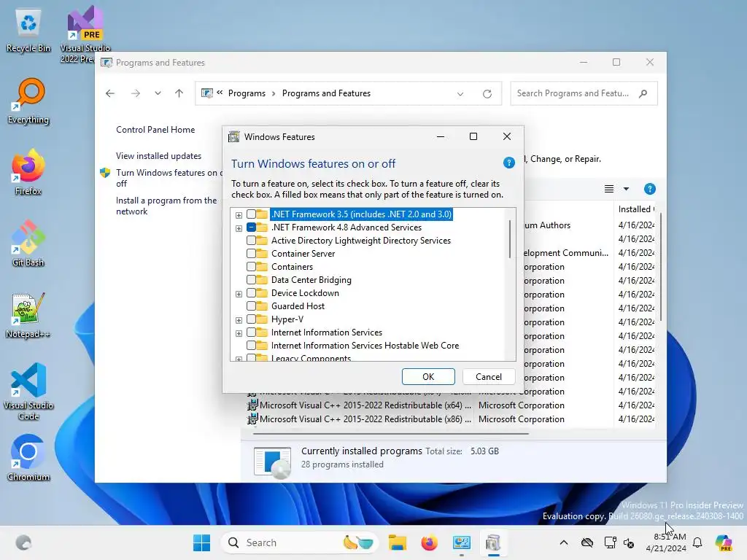Toggle .NET Framework 3.5 checkbox
This screenshot has width=747, height=560.
pos(251,214)
